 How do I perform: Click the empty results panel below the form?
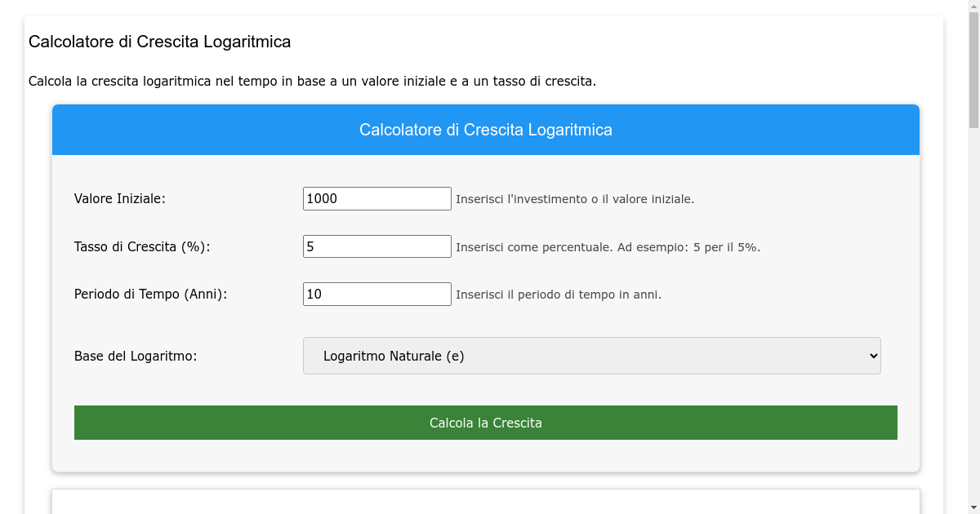click(x=485, y=502)
